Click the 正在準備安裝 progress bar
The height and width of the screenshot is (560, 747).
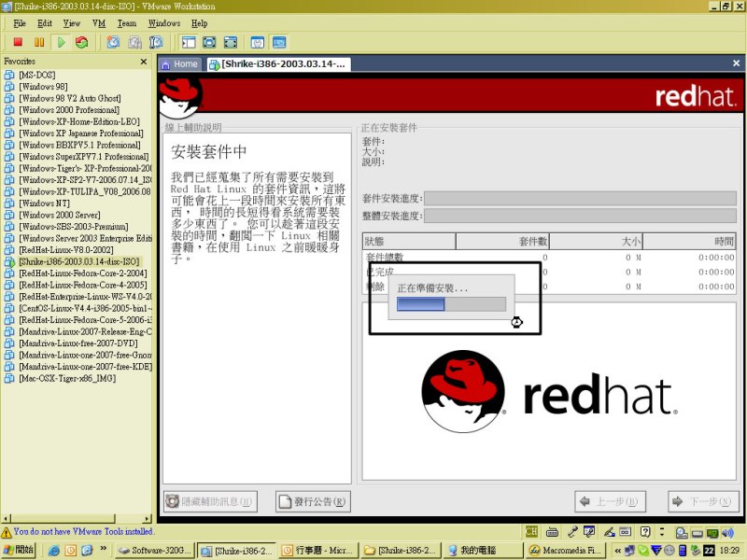pos(451,304)
